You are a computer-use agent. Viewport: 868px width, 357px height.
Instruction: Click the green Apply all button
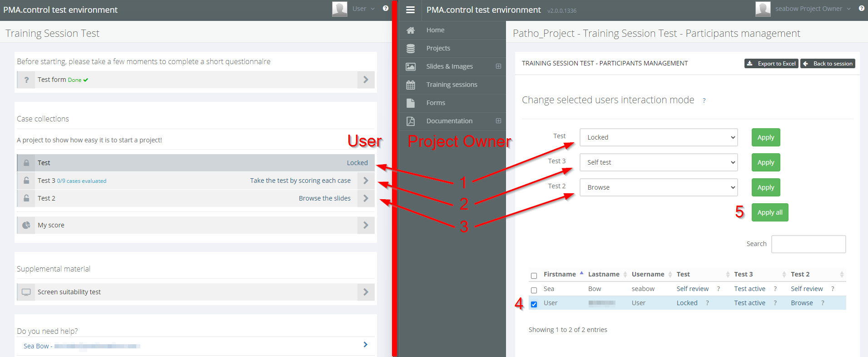tap(769, 212)
